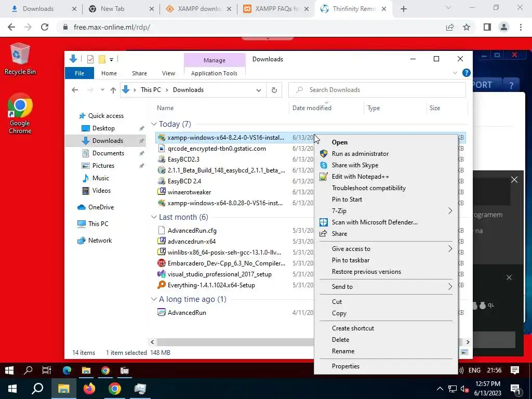Expand 7-Zip submenu
Screen dimensions: 532x399
click(450, 211)
